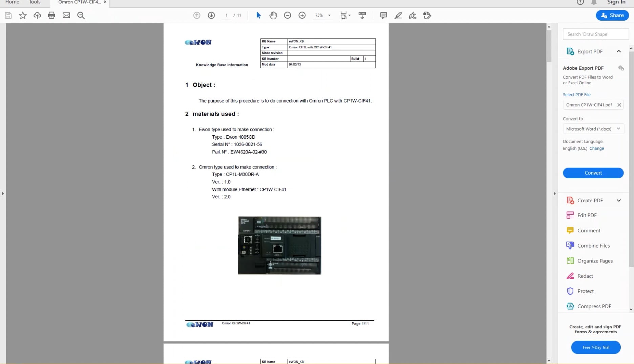The image size is (634, 364).
Task: Open the comments panel
Action: tap(383, 15)
